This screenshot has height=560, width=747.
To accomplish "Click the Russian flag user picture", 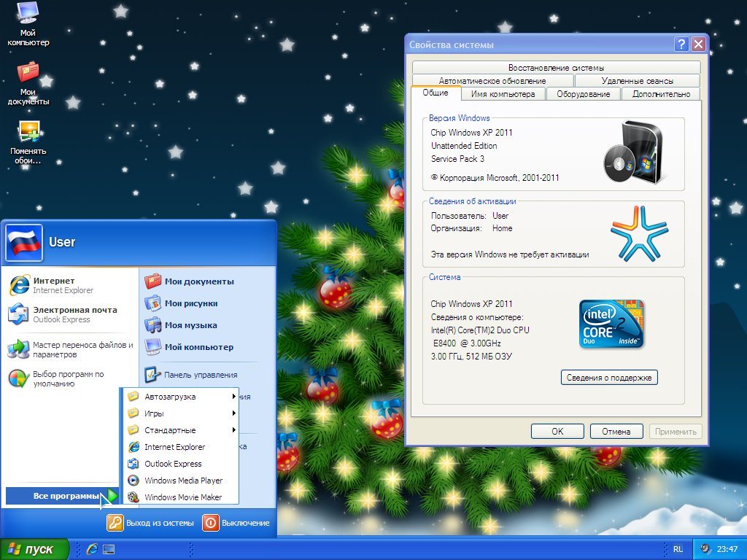I will point(24,243).
